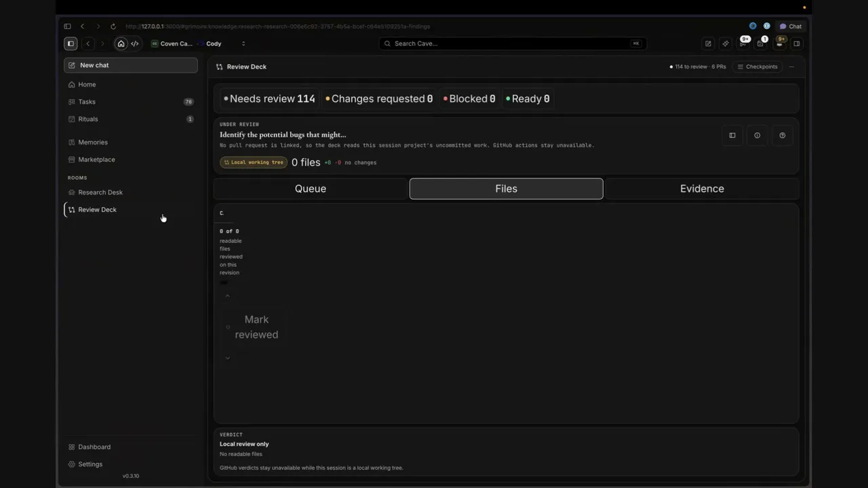The height and width of the screenshot is (488, 868).
Task: Open the three-dot more menu beside Checkpoints
Action: click(791, 67)
